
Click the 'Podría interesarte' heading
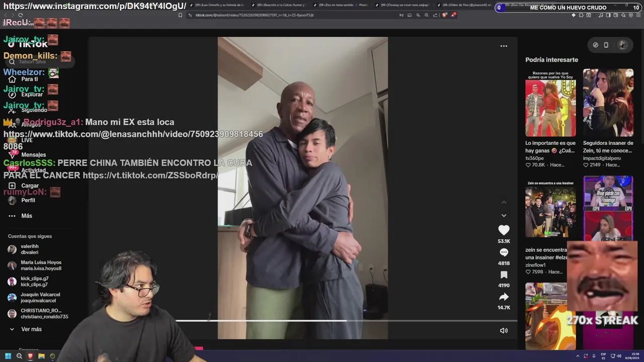pyautogui.click(x=551, y=60)
